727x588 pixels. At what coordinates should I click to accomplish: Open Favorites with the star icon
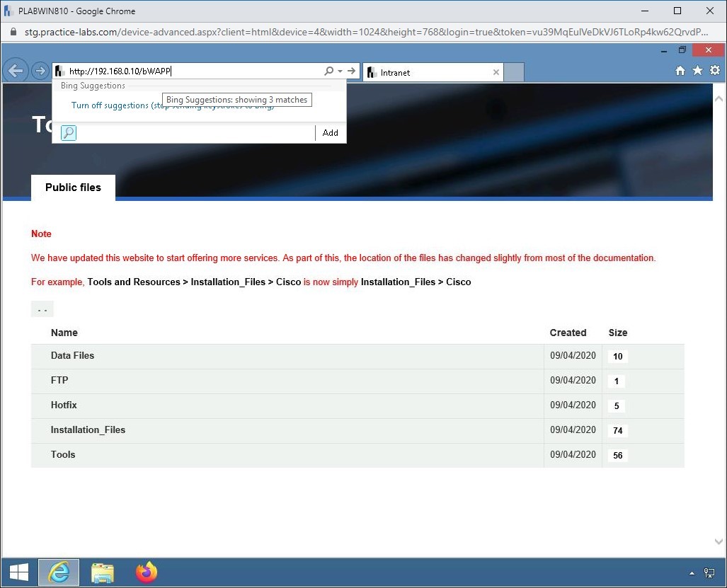(x=697, y=71)
